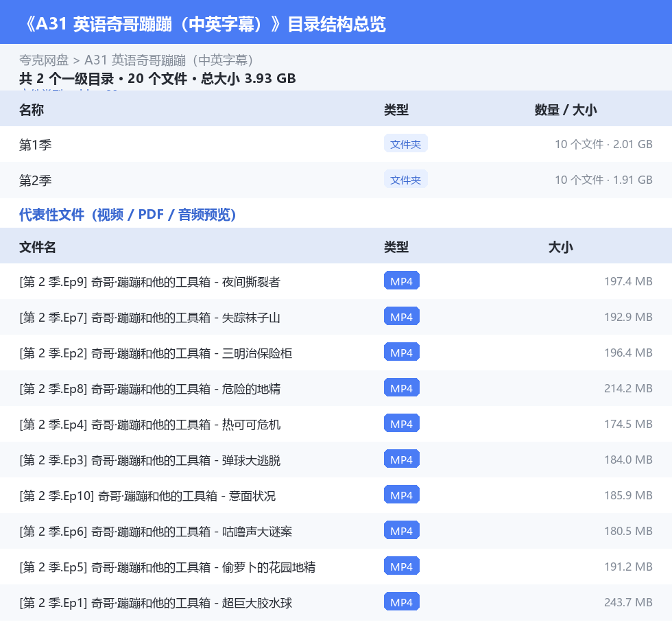
Task: Select the 174.5 MB size value
Action: (628, 423)
